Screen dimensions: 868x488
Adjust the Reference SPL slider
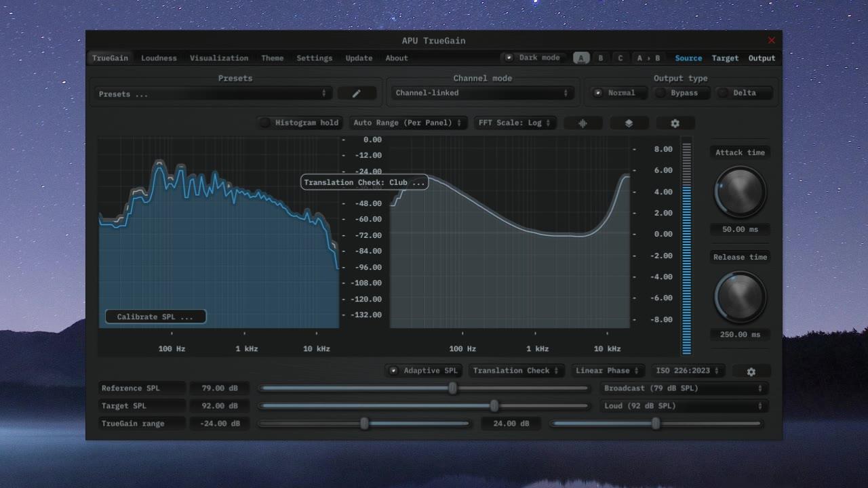coord(424,388)
